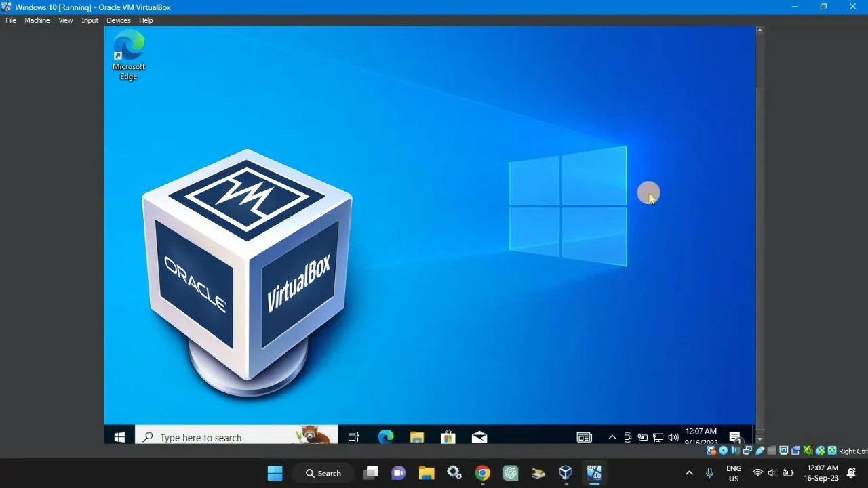
Task: Open the File menu in VirtualBox
Action: pos(11,20)
